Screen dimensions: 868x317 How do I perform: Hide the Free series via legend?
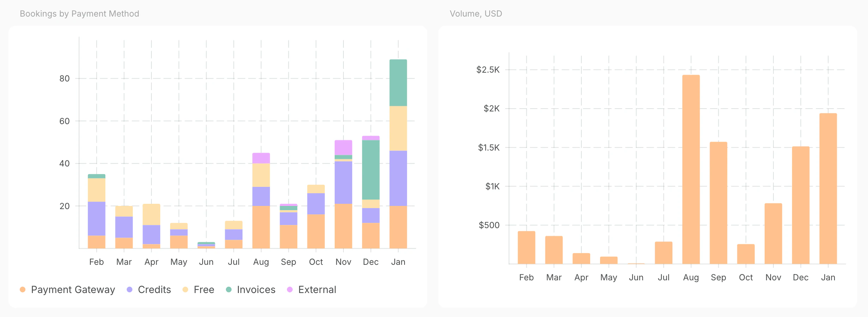pyautogui.click(x=198, y=289)
